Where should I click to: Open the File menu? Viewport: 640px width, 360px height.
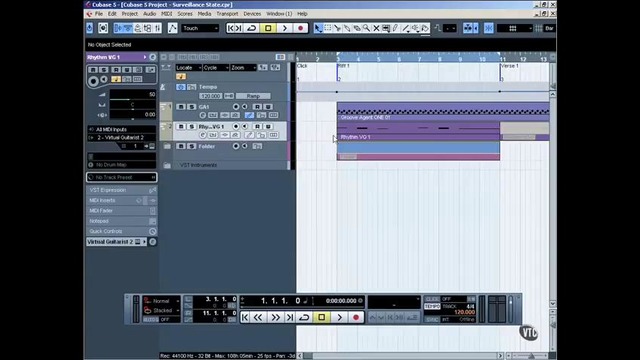98,13
